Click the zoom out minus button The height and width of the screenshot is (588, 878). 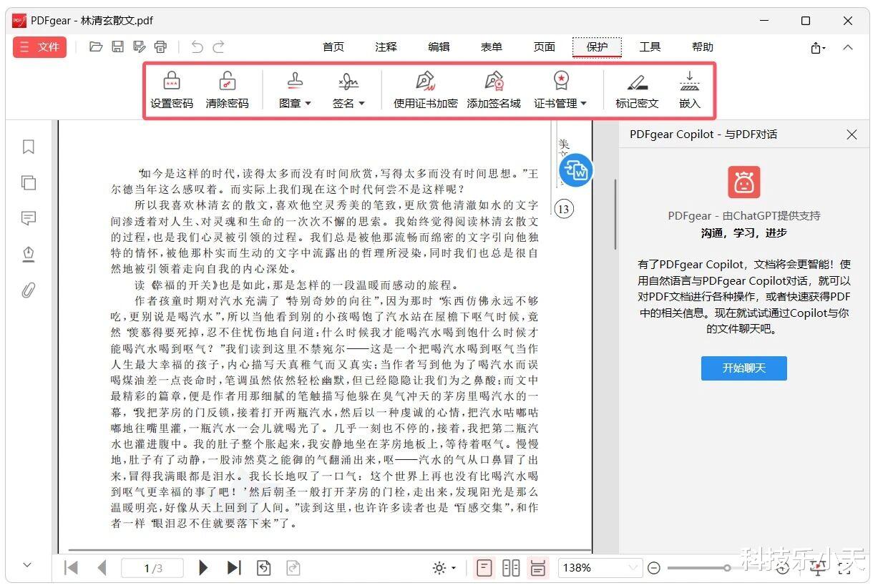(x=653, y=568)
